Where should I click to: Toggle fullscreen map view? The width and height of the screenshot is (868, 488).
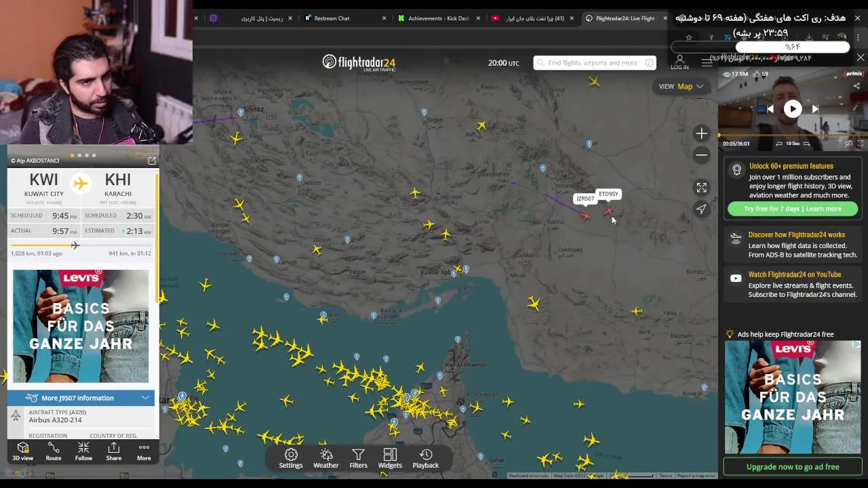[701, 188]
